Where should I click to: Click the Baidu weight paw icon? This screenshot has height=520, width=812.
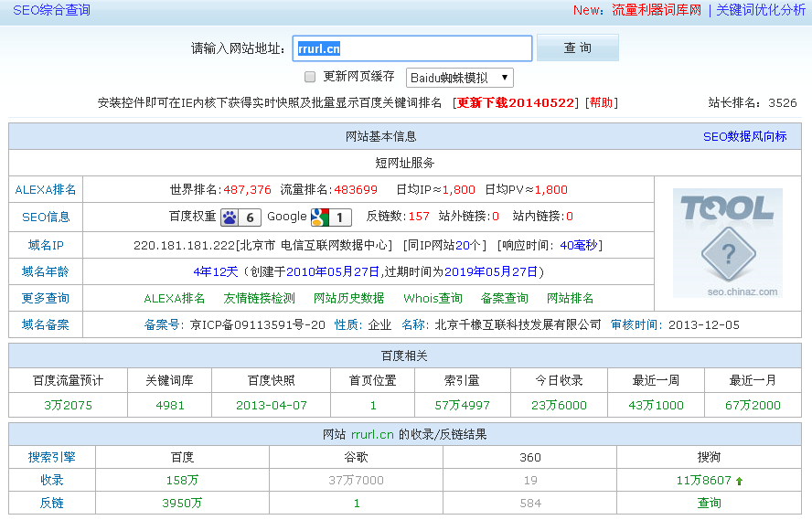pyautogui.click(x=230, y=217)
